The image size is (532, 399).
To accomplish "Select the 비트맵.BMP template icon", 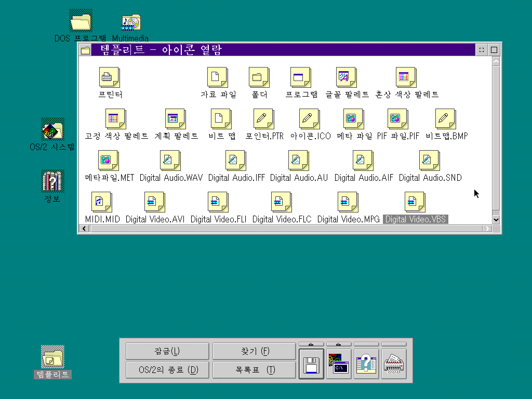I will pyautogui.click(x=445, y=119).
